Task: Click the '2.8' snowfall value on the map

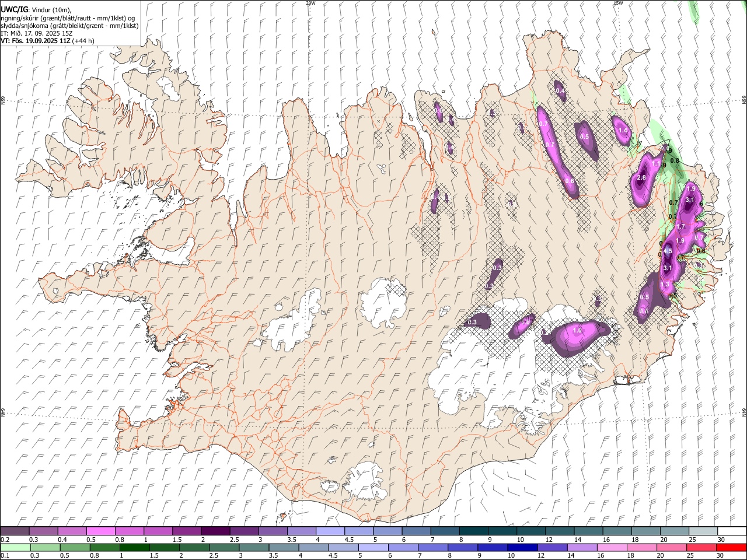Action: 641,177
